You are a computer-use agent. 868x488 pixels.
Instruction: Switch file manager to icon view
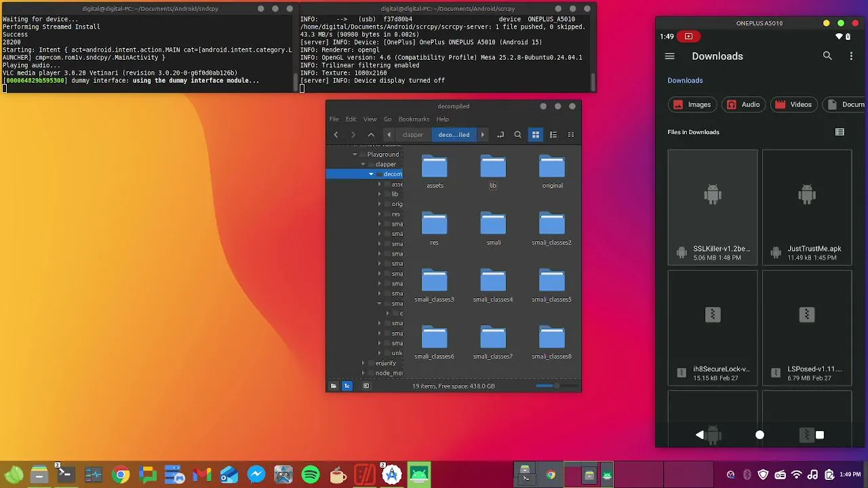click(536, 135)
